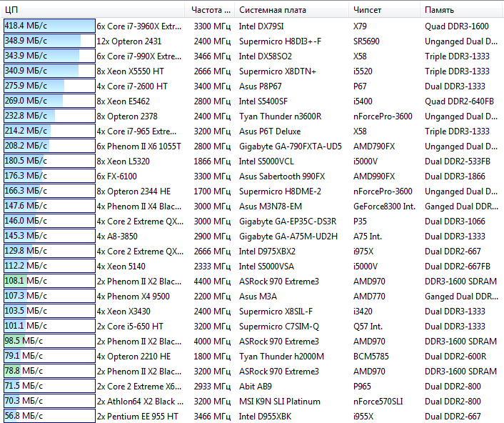Viewport: 504px width, 423px height.
Task: Sort by the Чипсет column header
Action: (385, 10)
